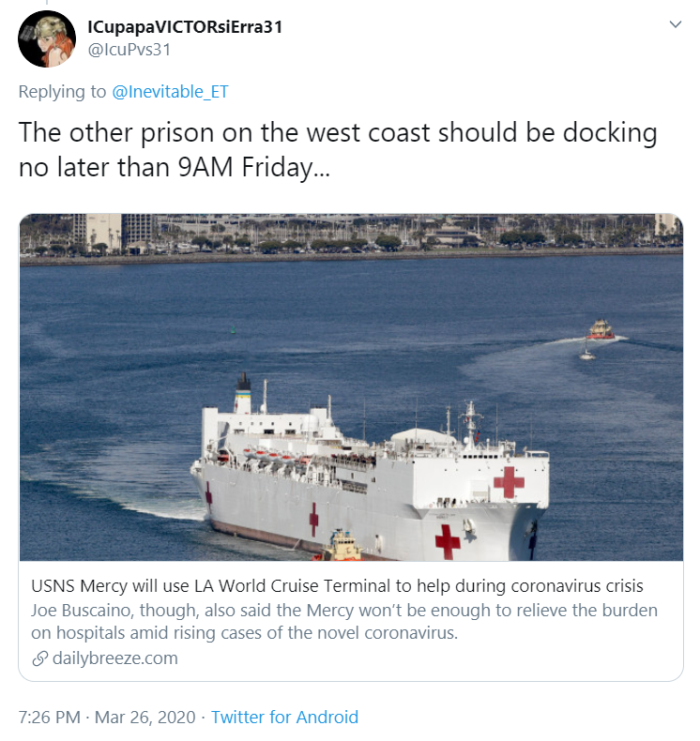Click the small tugboat in the photo's upper right
Viewport: 700px width, 741px height.
tap(601, 329)
